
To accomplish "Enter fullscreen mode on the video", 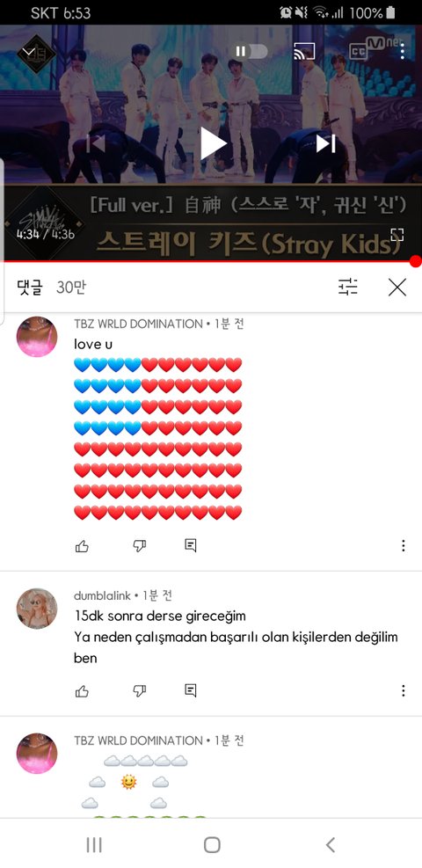I will 397,234.
